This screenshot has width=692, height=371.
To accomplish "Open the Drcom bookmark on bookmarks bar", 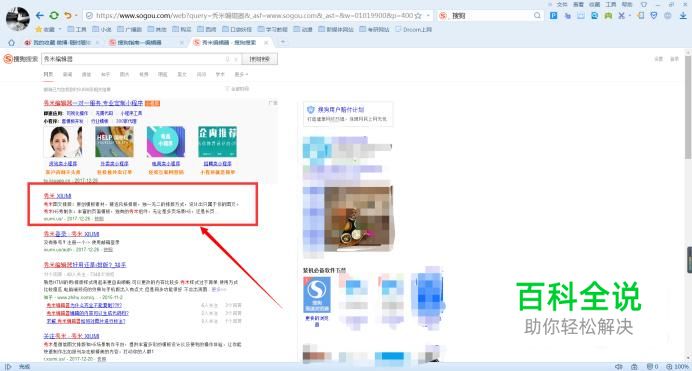I will [414, 30].
